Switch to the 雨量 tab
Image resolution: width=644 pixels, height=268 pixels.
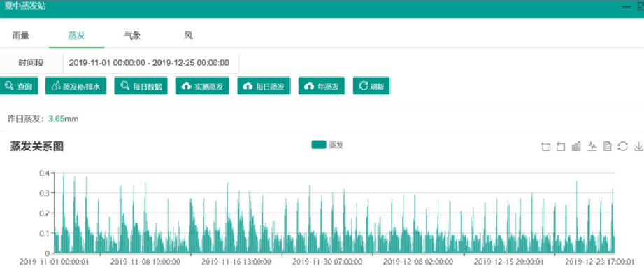click(x=21, y=36)
